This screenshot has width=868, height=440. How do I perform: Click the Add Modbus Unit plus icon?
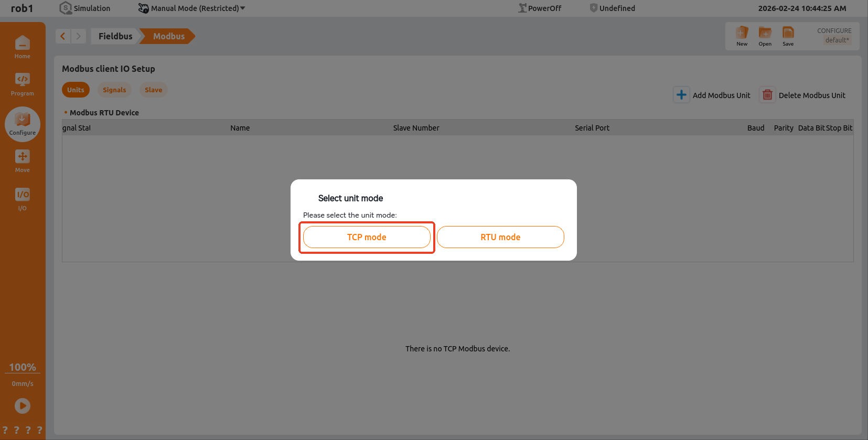681,95
